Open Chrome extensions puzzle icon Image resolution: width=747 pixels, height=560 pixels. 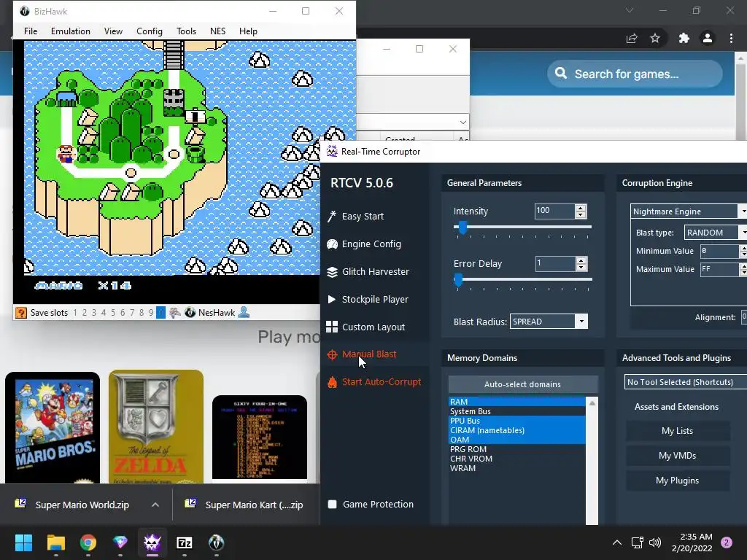click(x=684, y=38)
